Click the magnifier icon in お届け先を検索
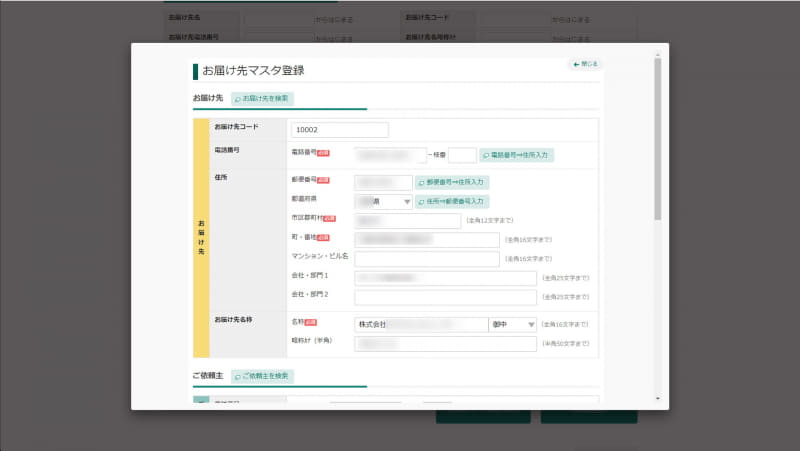 click(x=238, y=99)
